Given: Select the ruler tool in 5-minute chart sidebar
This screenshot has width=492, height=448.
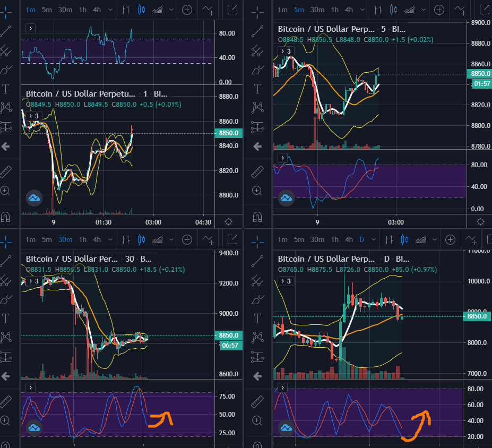Looking at the screenshot, I should (x=257, y=172).
